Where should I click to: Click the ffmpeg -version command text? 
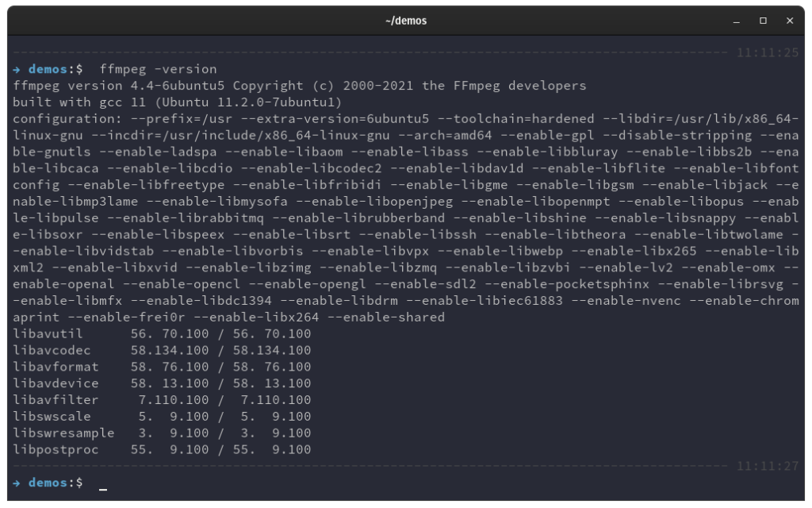pos(159,69)
